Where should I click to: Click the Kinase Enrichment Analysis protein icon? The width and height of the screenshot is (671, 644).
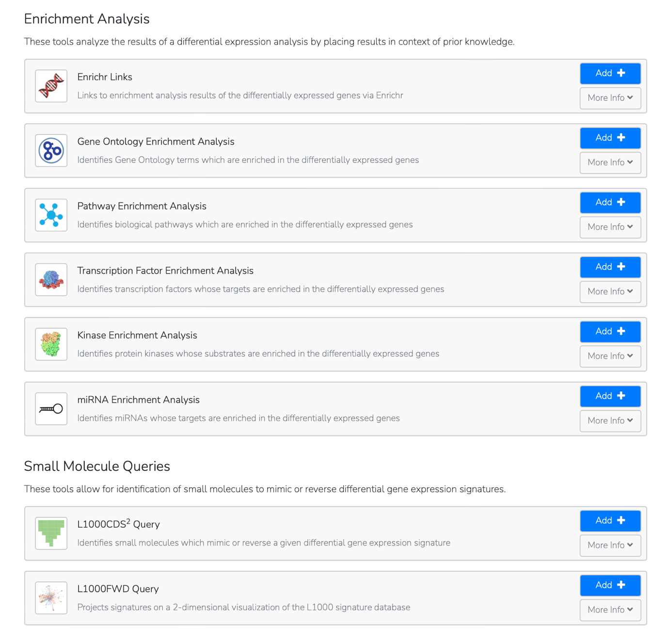(x=51, y=344)
